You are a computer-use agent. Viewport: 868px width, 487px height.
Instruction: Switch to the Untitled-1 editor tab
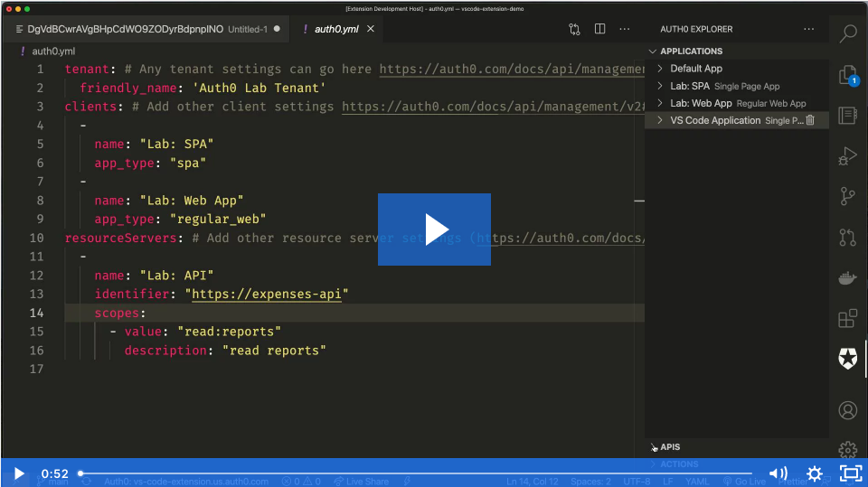[148, 29]
